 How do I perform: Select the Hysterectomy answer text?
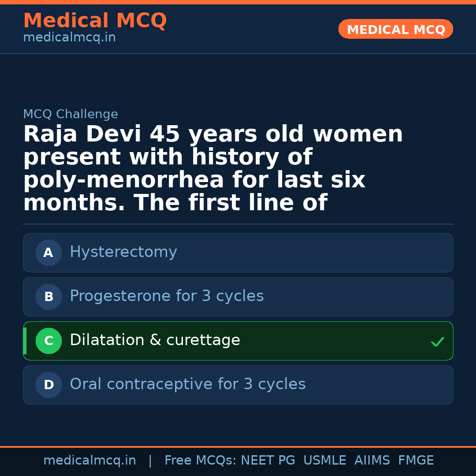pos(123,252)
